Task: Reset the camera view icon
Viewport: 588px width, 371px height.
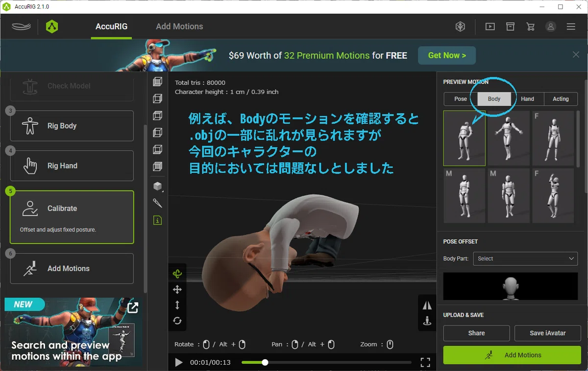Action: coord(177,321)
